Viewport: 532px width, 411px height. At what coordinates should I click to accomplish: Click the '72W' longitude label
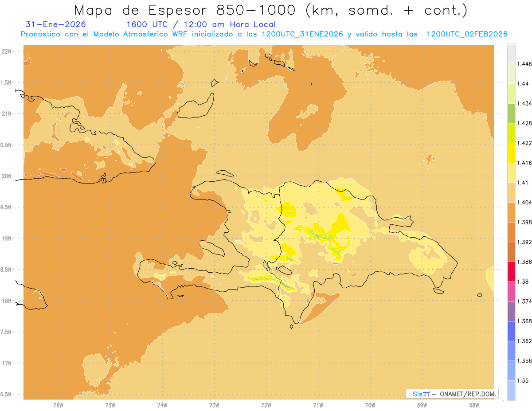[266, 406]
